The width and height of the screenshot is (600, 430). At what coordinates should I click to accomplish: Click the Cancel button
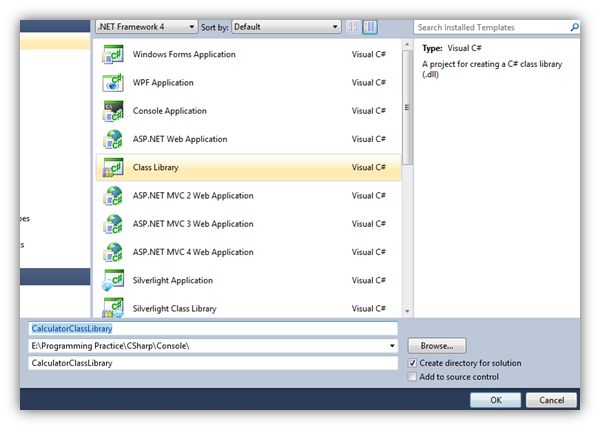551,400
